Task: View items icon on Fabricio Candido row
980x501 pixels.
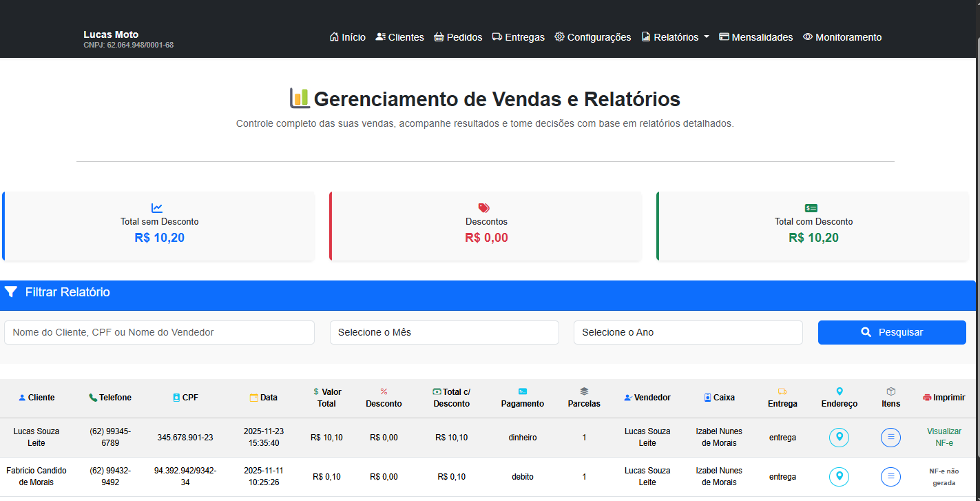Action: (x=890, y=476)
